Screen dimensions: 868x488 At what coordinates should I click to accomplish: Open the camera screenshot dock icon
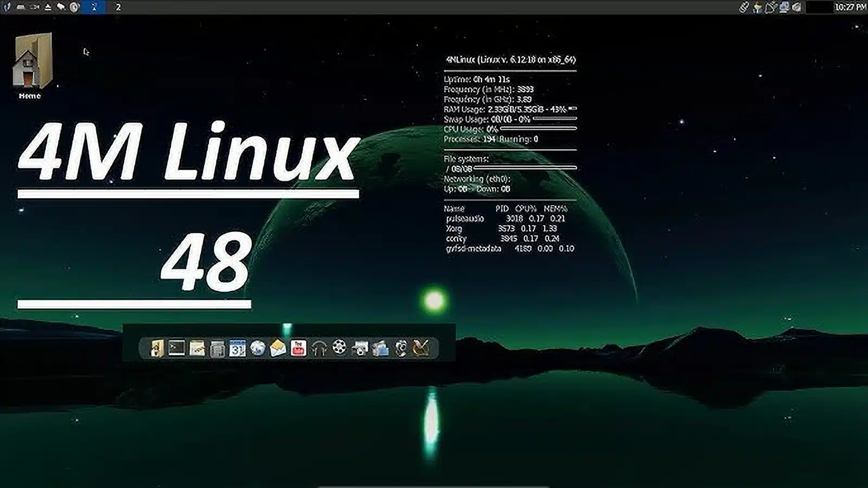(x=359, y=348)
